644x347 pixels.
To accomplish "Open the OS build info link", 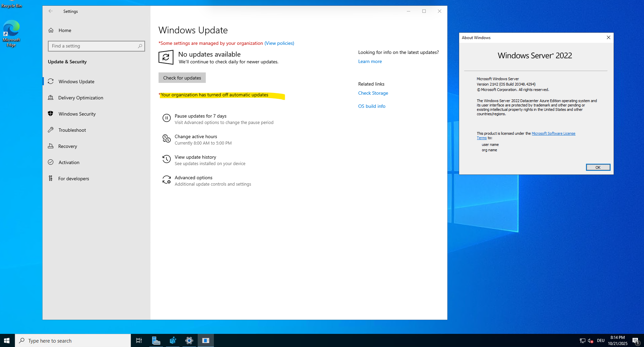I will coord(372,106).
